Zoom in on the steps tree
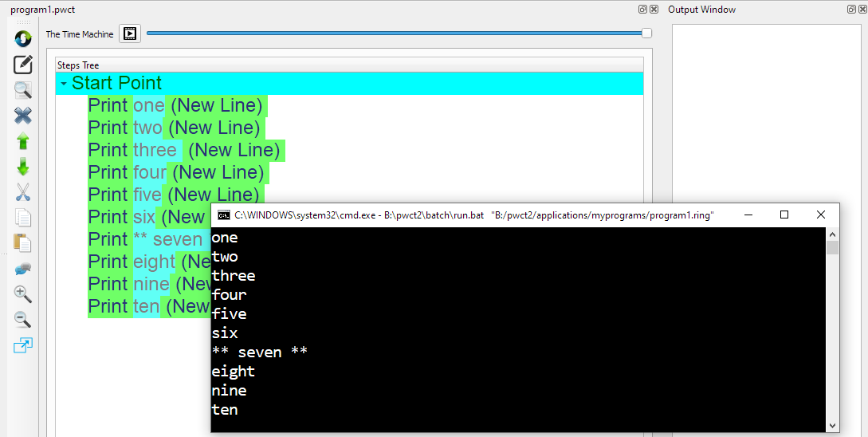Screen dimensions: 868x437 (x=23, y=294)
